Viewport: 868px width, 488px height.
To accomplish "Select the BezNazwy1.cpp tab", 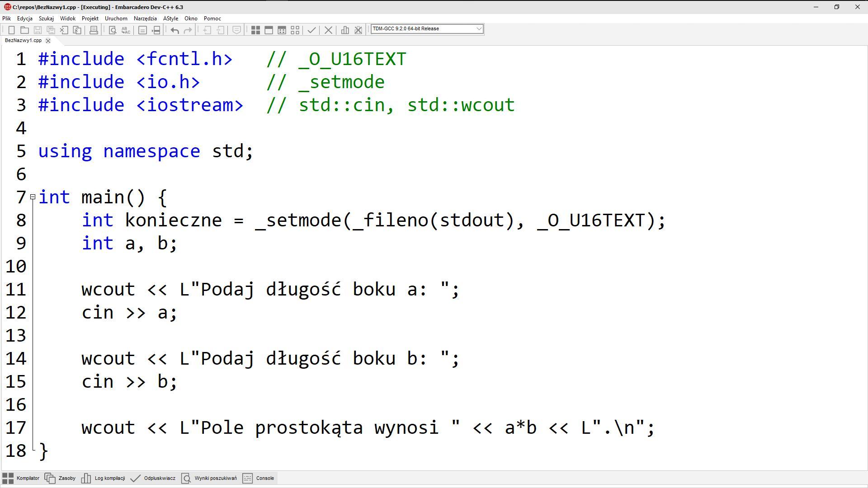I will tap(24, 40).
